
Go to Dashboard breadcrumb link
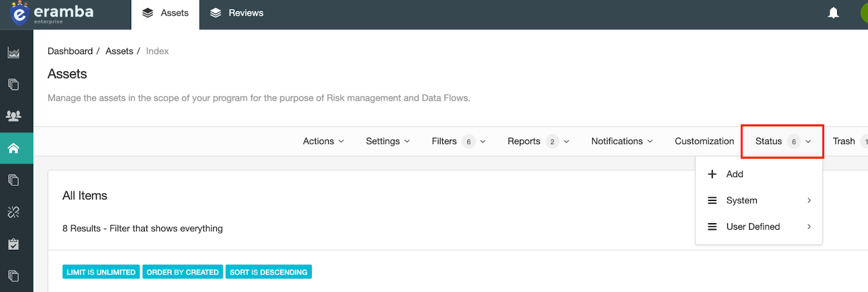click(x=70, y=51)
